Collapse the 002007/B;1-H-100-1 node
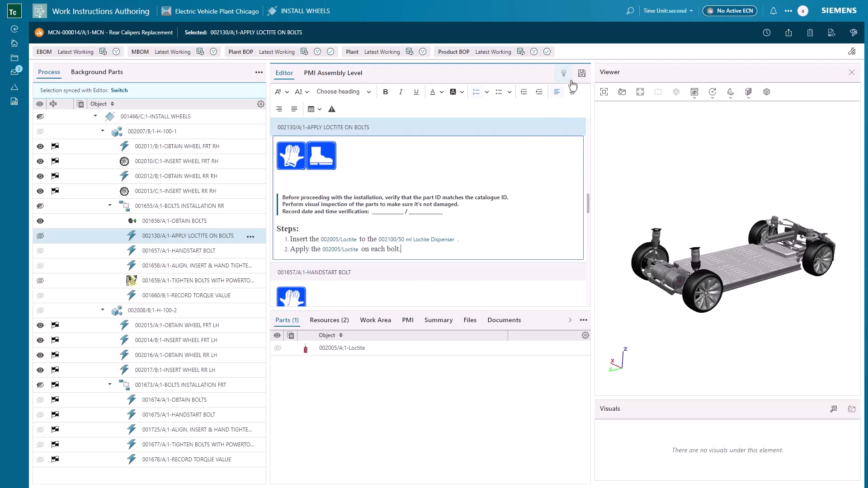Viewport: 868px width, 488px height. (x=103, y=131)
